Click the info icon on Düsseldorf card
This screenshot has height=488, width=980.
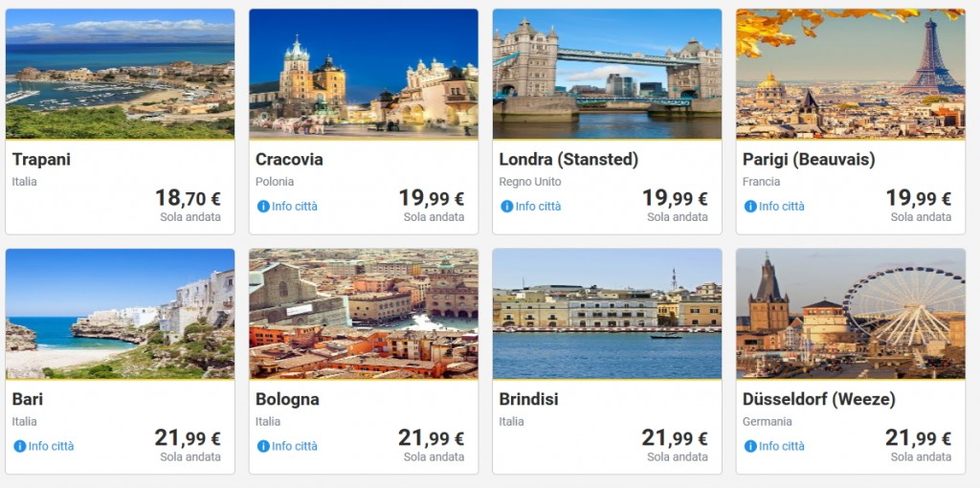(x=750, y=446)
